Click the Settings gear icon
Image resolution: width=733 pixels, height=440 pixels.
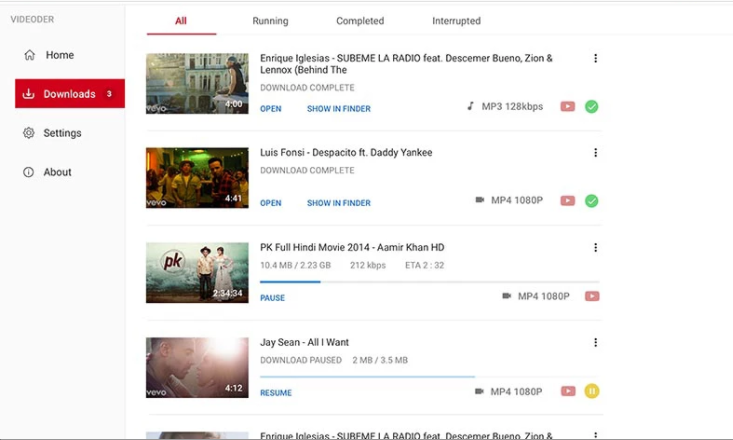(29, 133)
